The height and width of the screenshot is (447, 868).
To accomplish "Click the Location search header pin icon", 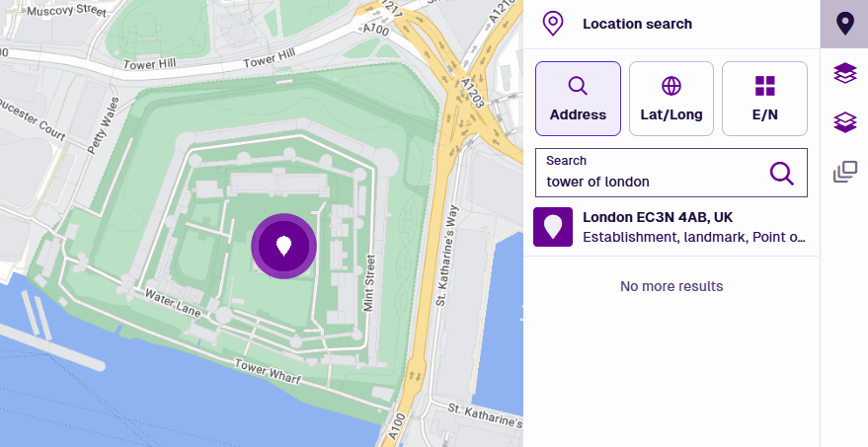I will [x=552, y=24].
